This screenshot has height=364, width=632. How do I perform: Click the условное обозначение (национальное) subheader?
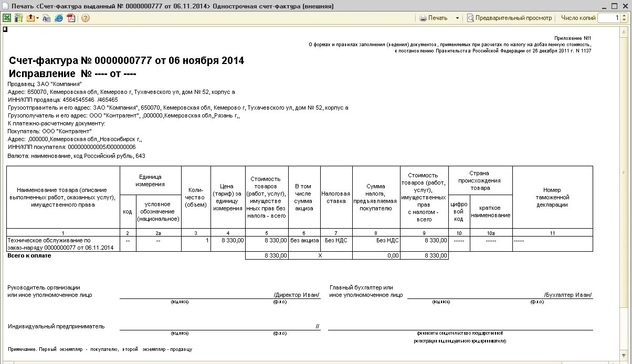[x=159, y=211]
